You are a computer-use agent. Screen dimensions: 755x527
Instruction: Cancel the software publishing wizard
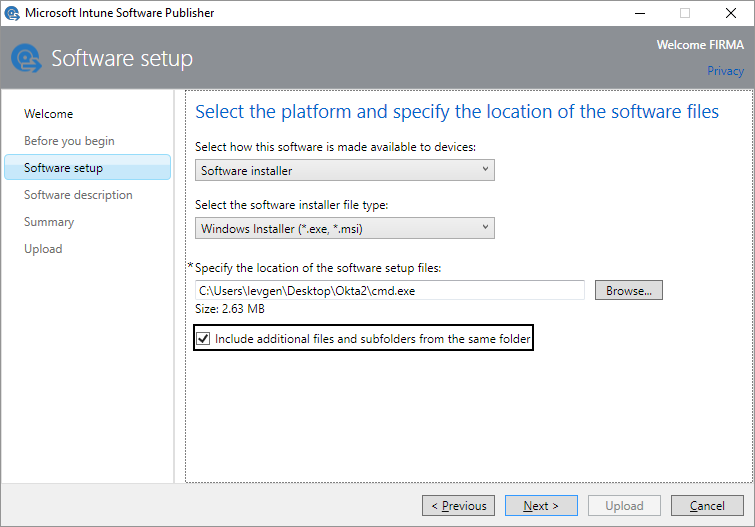point(707,505)
